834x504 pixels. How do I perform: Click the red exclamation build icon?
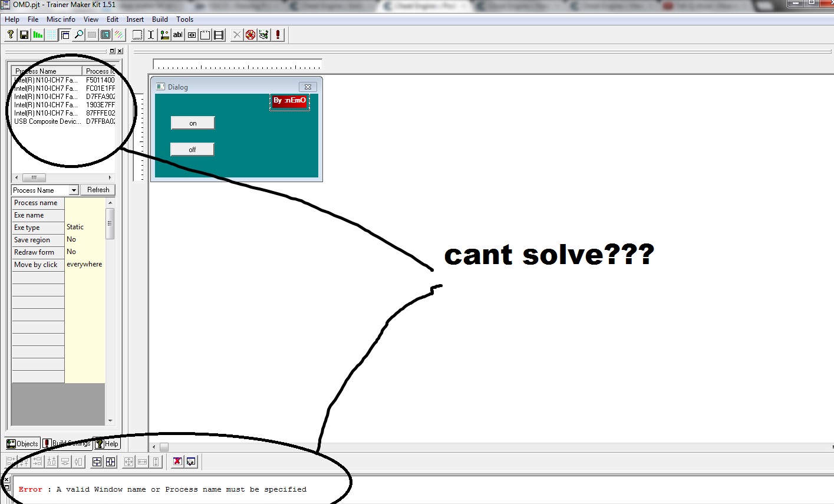[276, 34]
